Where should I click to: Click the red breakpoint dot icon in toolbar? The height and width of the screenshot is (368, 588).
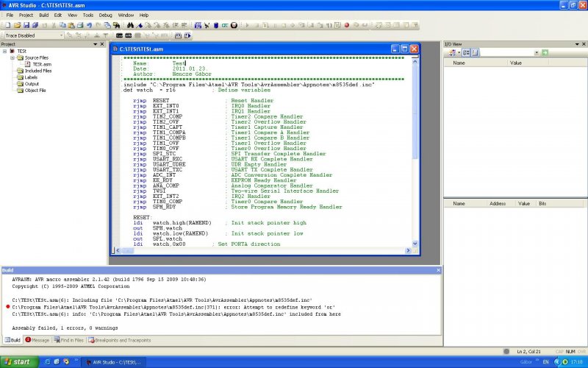click(347, 25)
